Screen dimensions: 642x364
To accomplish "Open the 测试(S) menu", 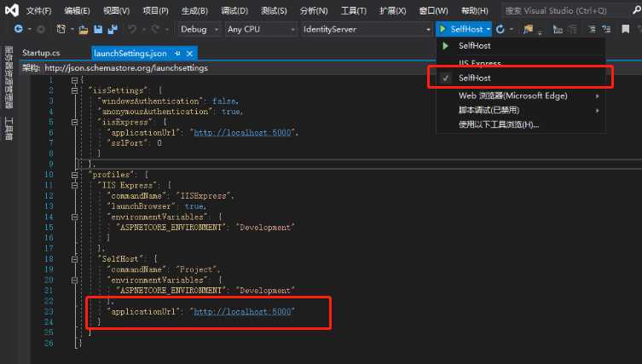I will [x=274, y=10].
